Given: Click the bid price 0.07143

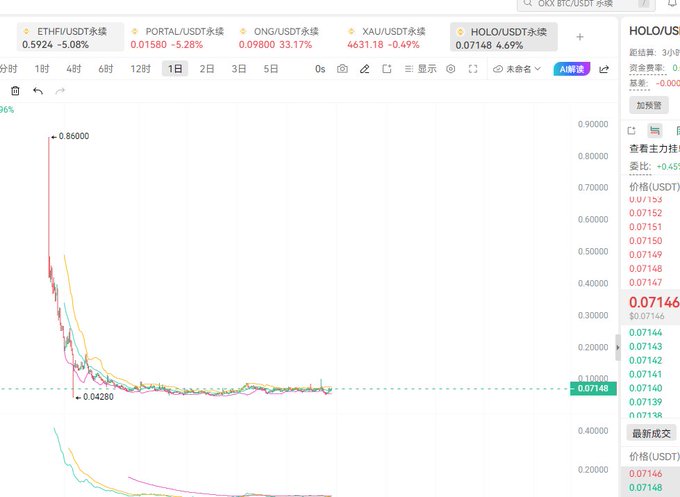Looking at the screenshot, I should click(646, 347).
